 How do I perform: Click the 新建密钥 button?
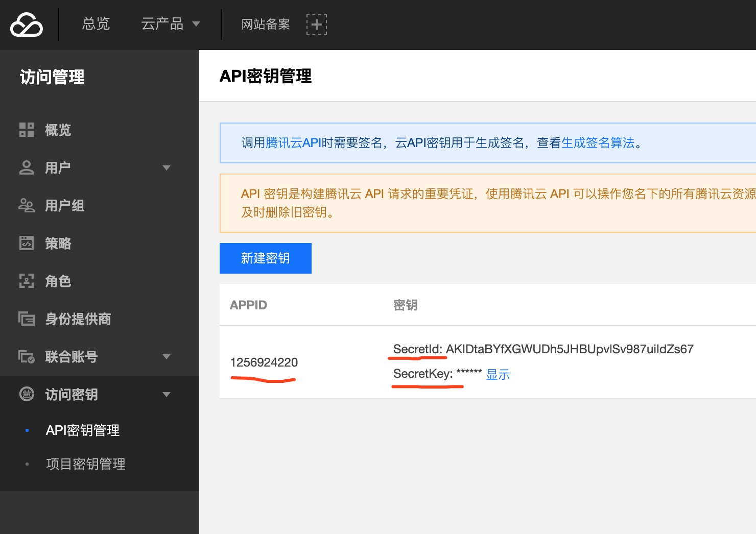(x=265, y=258)
